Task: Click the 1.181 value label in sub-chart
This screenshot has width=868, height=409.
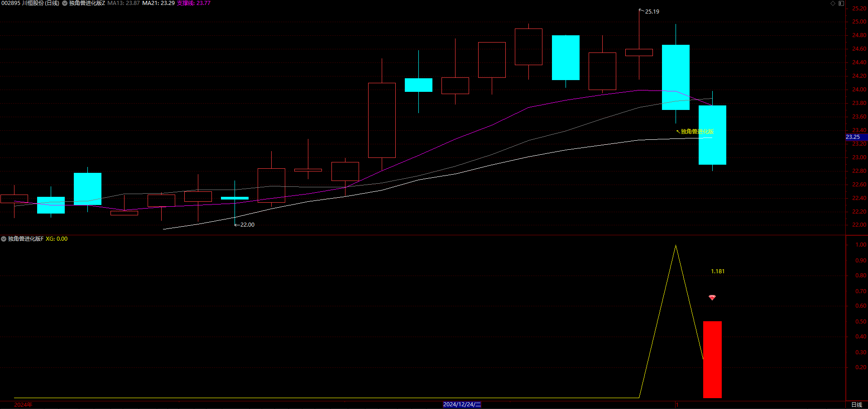Action: pos(718,271)
